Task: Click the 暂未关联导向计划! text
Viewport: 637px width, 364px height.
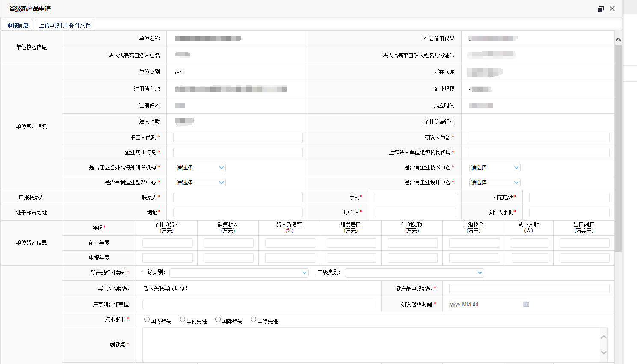Action: [x=166, y=289]
